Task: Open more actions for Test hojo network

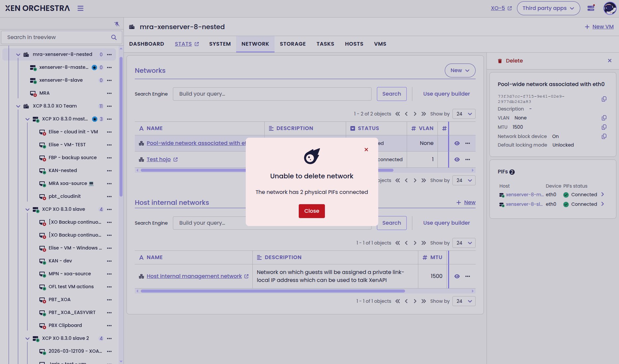Action: click(468, 159)
